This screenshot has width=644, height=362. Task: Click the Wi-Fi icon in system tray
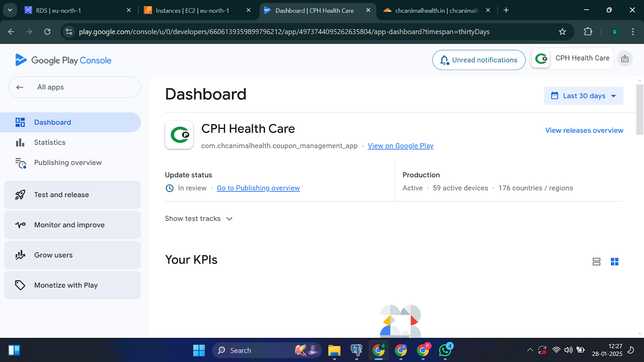[556, 350]
